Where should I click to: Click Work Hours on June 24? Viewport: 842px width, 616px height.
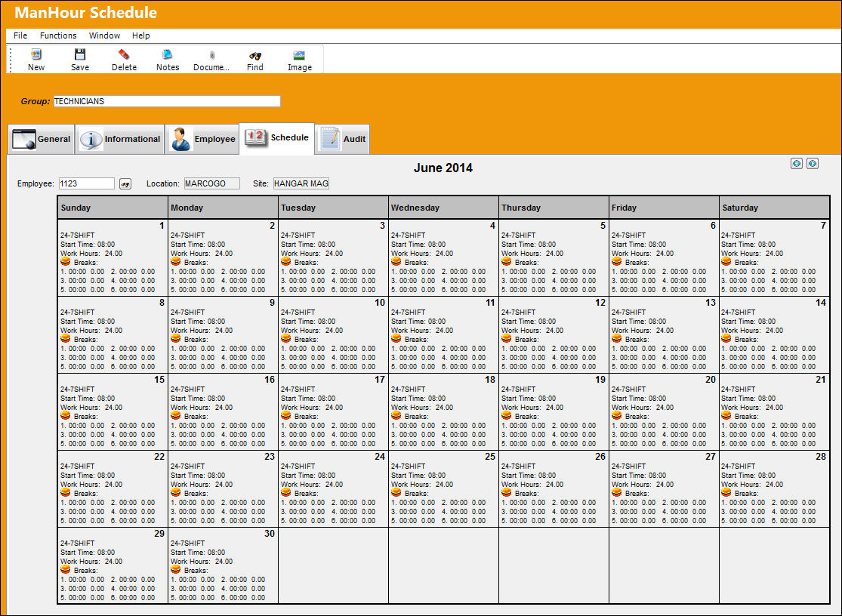point(312,485)
